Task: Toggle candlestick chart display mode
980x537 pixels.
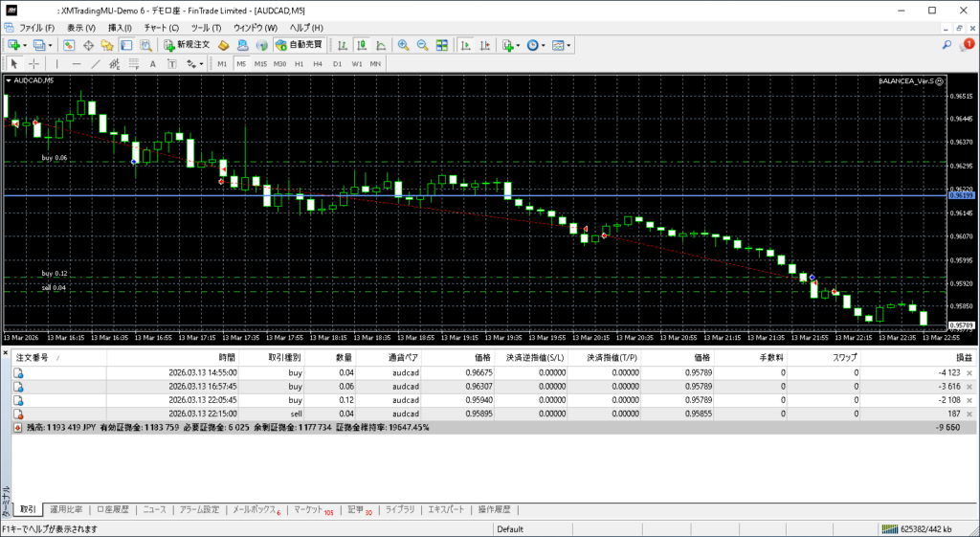Action: (x=363, y=45)
